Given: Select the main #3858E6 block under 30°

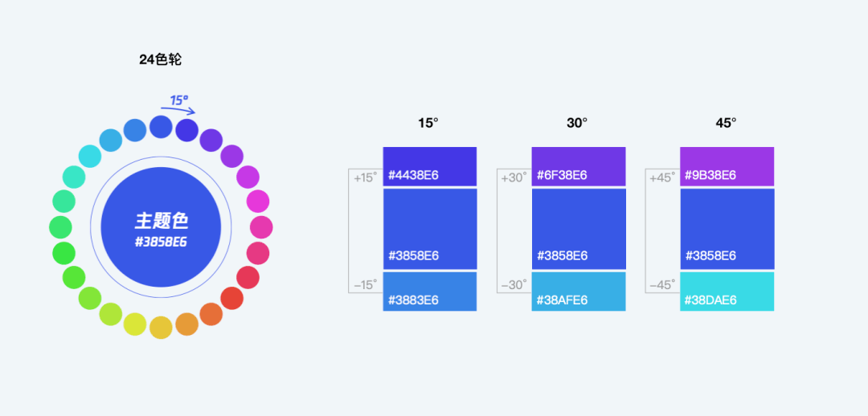Looking at the screenshot, I should tap(579, 229).
